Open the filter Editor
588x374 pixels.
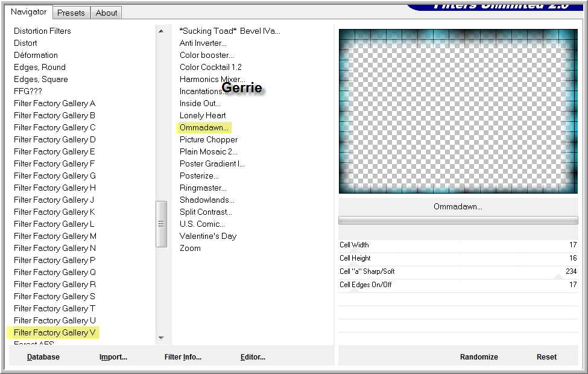pyautogui.click(x=253, y=357)
